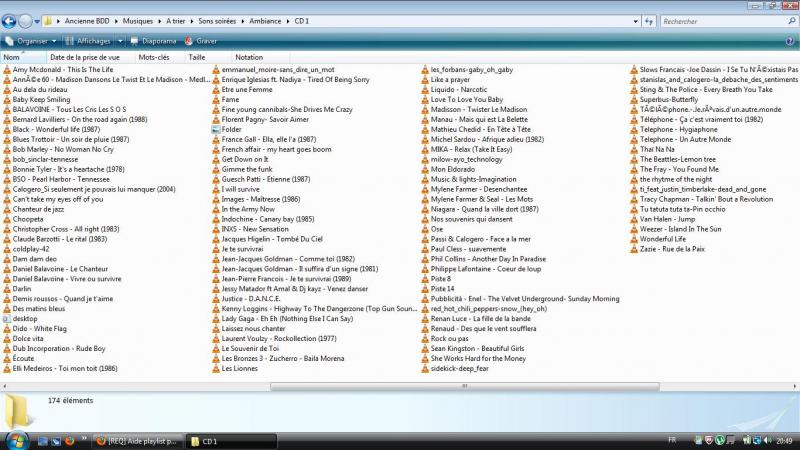The width and height of the screenshot is (800, 450).
Task: Select 'Phil Collins - Another Day In Paradise' file
Action: (483, 259)
